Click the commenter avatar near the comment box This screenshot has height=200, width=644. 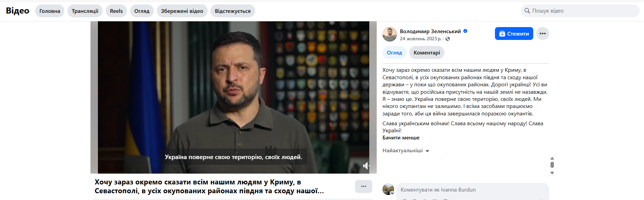388,189
